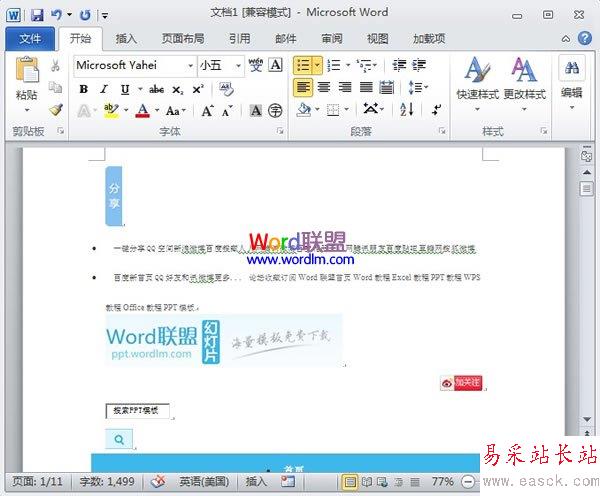The width and height of the screenshot is (600, 496).
Task: Open the font size 小五 dropdown
Action: pyautogui.click(x=238, y=66)
